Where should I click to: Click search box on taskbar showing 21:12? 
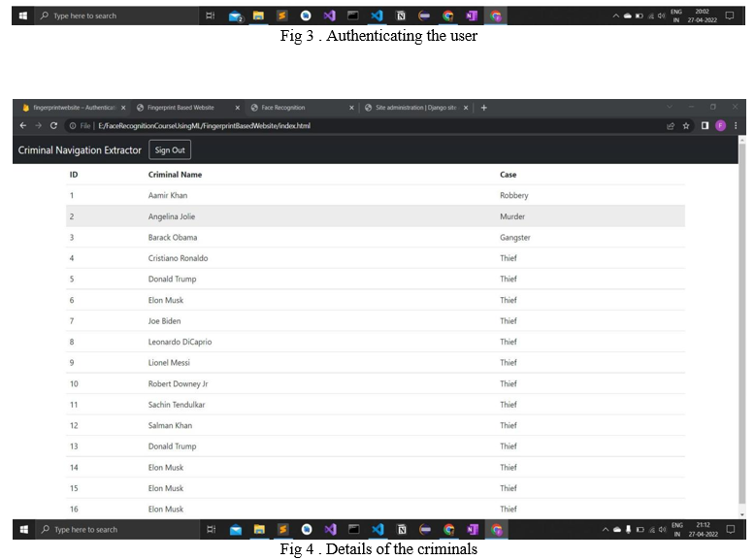117,529
